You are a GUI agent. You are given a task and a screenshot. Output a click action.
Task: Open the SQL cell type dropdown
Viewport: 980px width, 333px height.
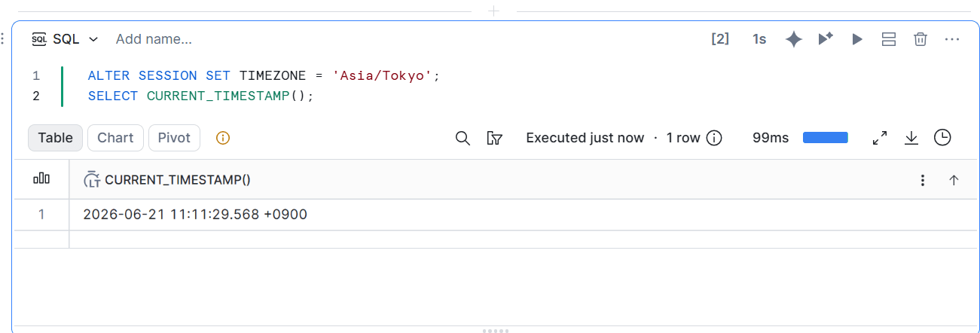[65, 39]
